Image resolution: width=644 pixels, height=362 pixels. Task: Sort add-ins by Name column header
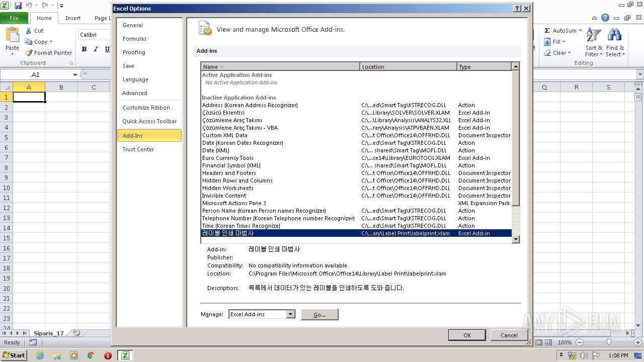[280, 67]
